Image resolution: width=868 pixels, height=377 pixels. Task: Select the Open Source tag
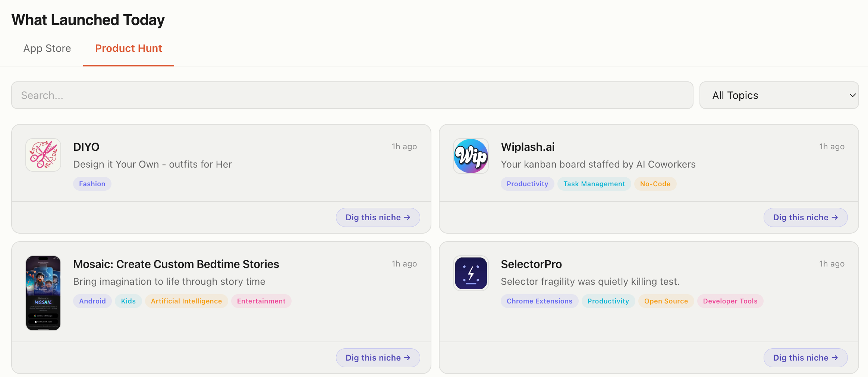(666, 301)
